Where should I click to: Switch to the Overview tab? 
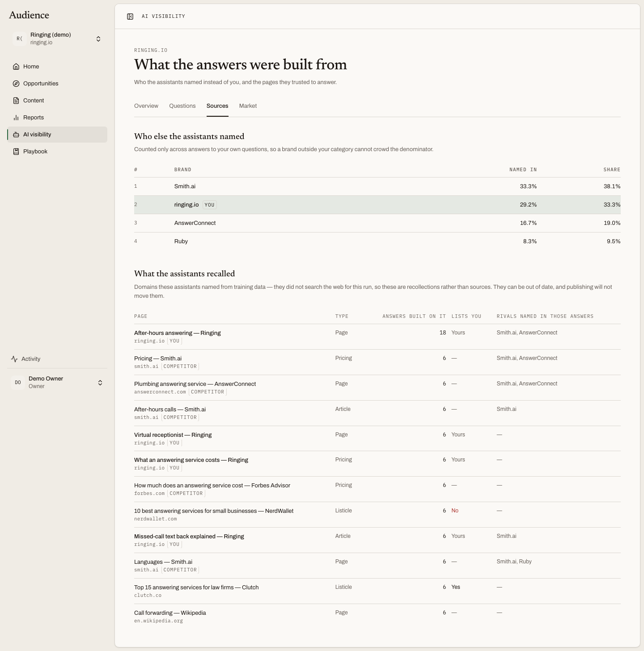point(146,106)
